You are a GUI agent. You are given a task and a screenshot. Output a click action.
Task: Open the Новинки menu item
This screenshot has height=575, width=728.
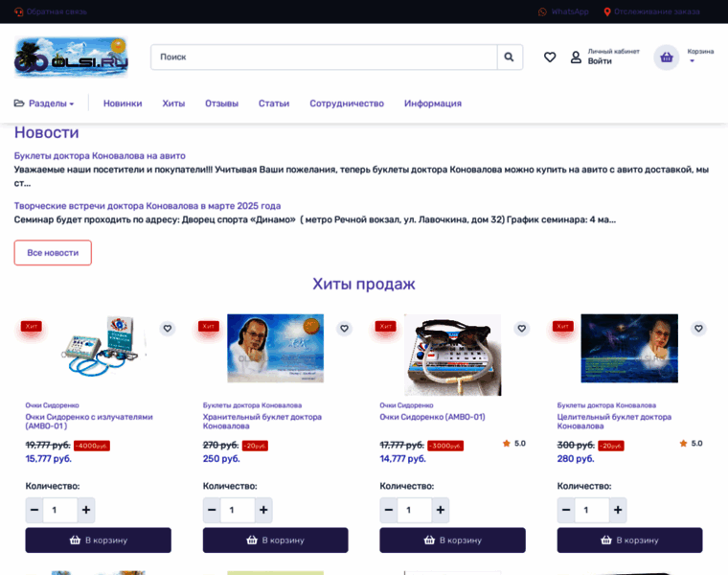click(x=123, y=103)
